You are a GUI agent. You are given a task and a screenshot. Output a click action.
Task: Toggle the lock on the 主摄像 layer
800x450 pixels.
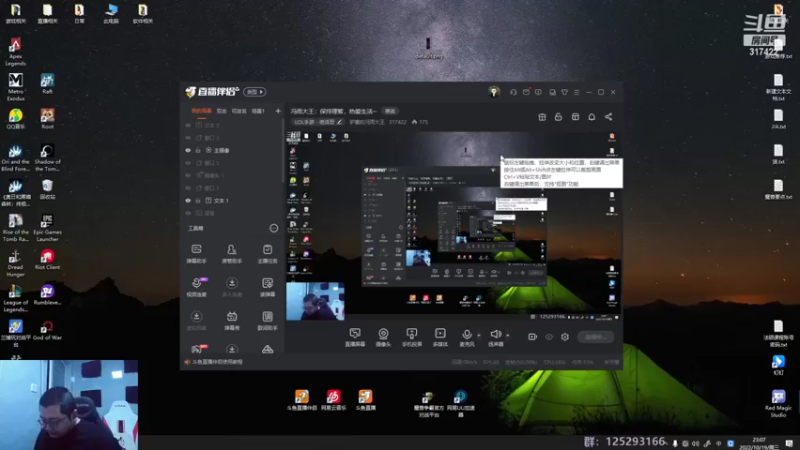pyautogui.click(x=198, y=151)
